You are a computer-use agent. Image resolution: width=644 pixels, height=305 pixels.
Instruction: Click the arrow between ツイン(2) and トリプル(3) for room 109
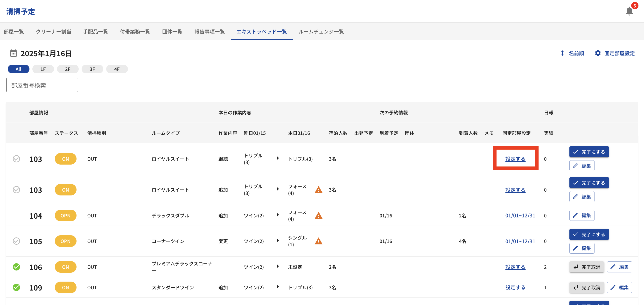click(278, 287)
